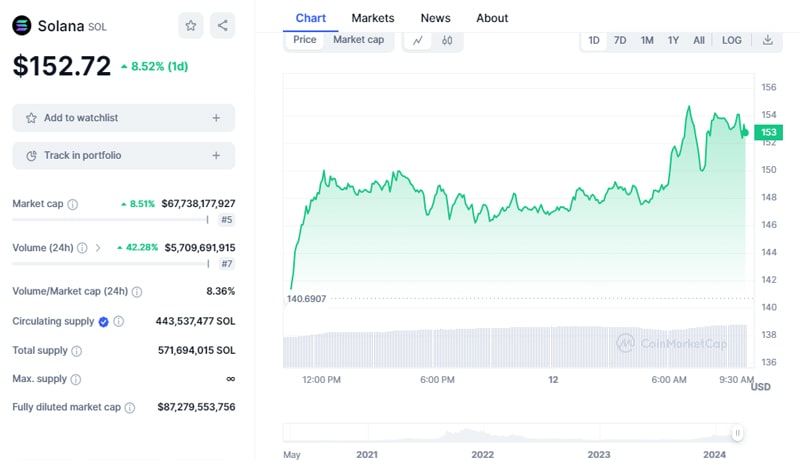Viewport: 800px width, 460px height.
Task: Click the Market cap info icon
Action: point(73,205)
